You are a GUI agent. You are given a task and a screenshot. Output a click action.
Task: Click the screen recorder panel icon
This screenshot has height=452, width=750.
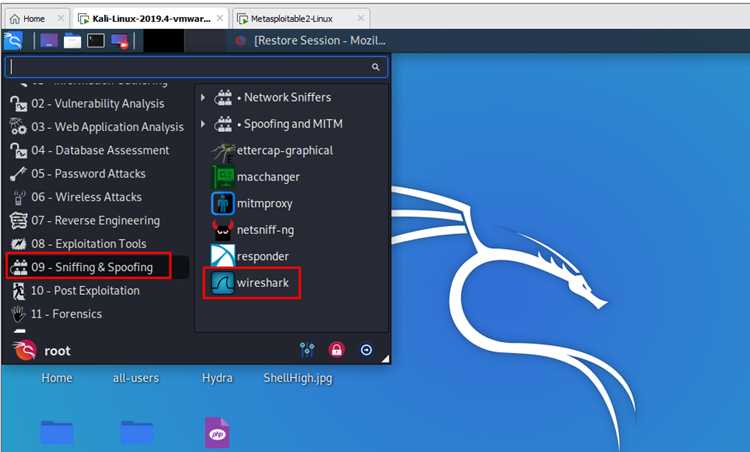pos(120,41)
